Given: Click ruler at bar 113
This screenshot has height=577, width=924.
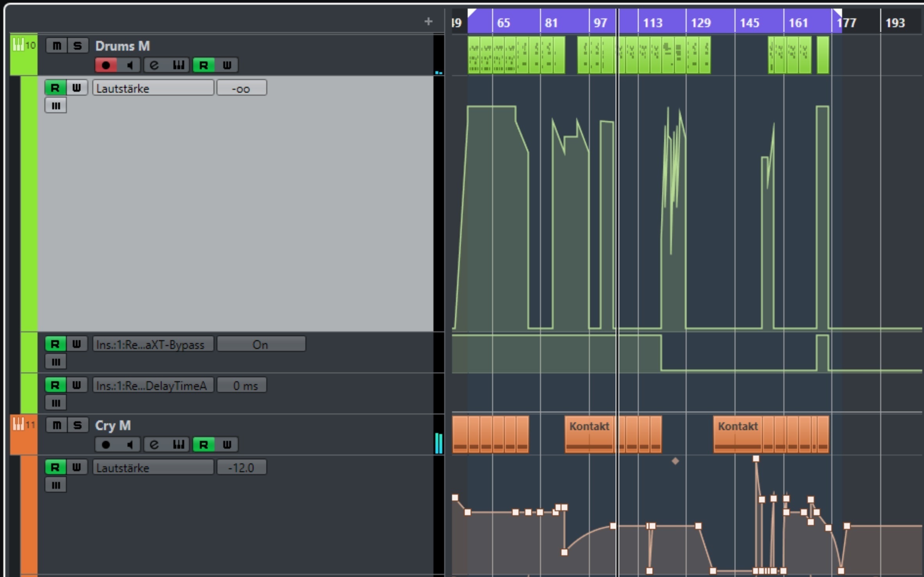Looking at the screenshot, I should click(x=653, y=22).
